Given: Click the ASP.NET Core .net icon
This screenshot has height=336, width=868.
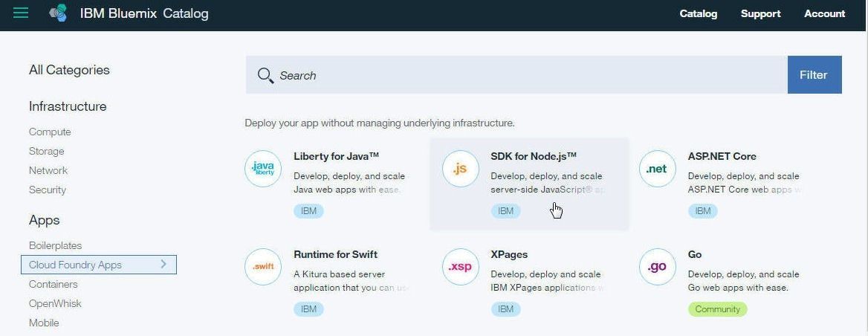Looking at the screenshot, I should click(x=657, y=169).
